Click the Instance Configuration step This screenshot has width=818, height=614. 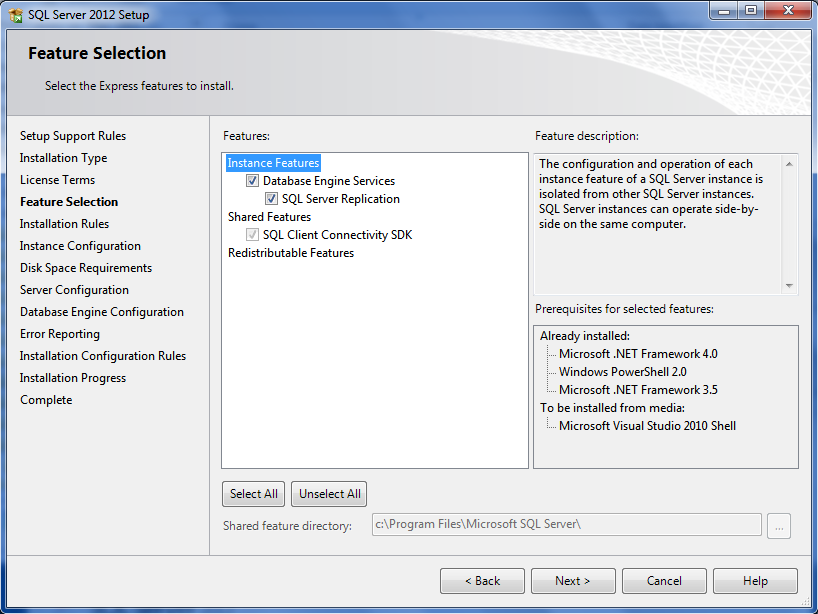pyautogui.click(x=80, y=246)
